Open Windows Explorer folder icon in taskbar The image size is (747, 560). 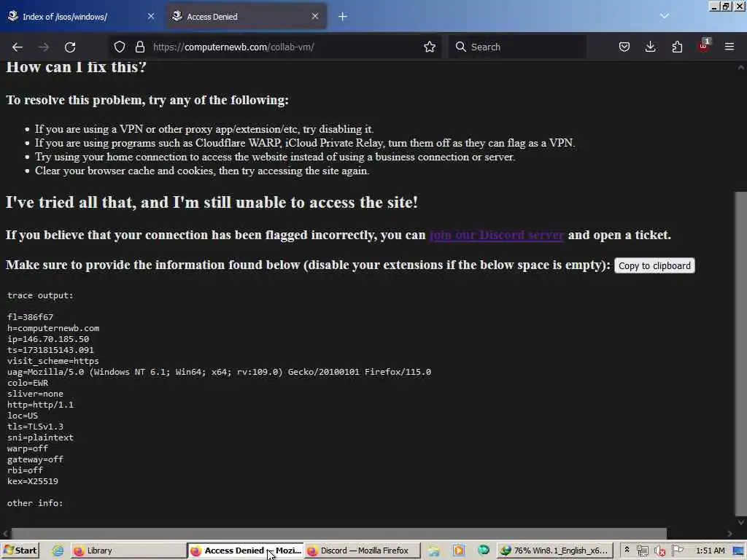[x=434, y=551]
